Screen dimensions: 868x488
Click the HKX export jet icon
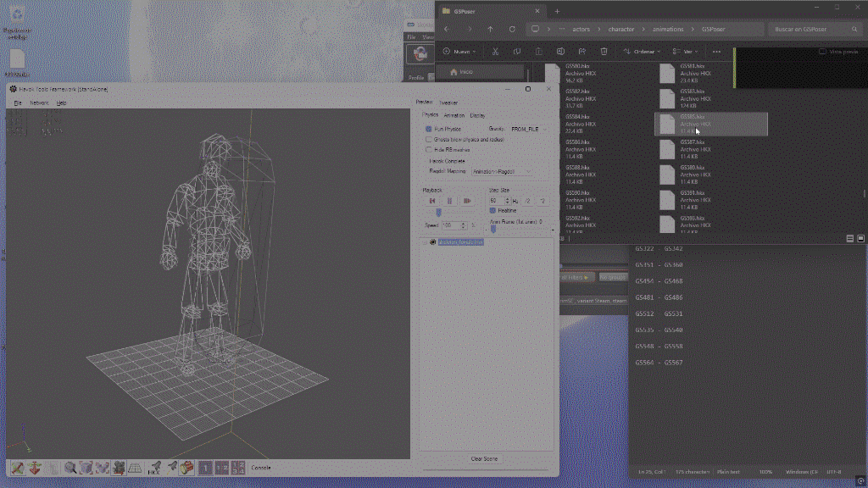coord(154,468)
